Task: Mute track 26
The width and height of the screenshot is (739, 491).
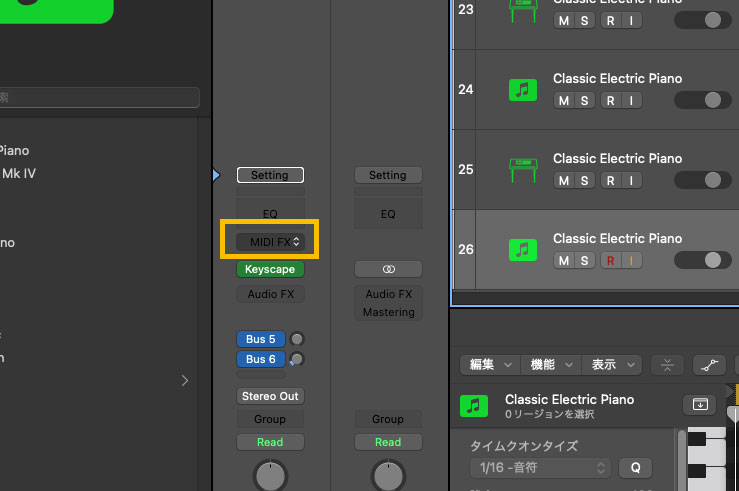Action: point(564,261)
